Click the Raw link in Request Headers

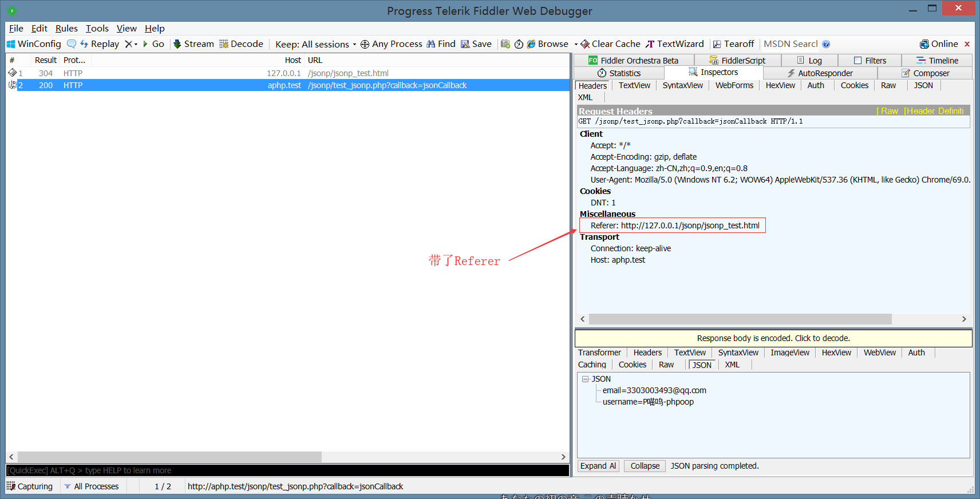click(889, 111)
